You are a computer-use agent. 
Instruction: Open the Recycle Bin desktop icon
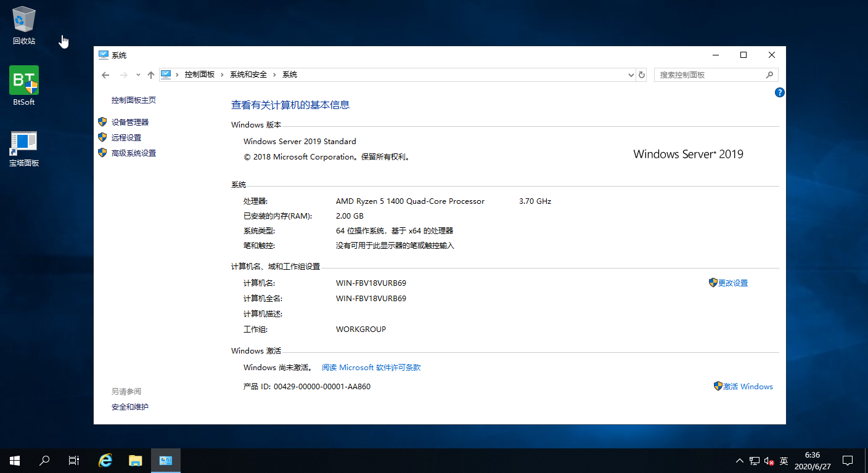24,25
